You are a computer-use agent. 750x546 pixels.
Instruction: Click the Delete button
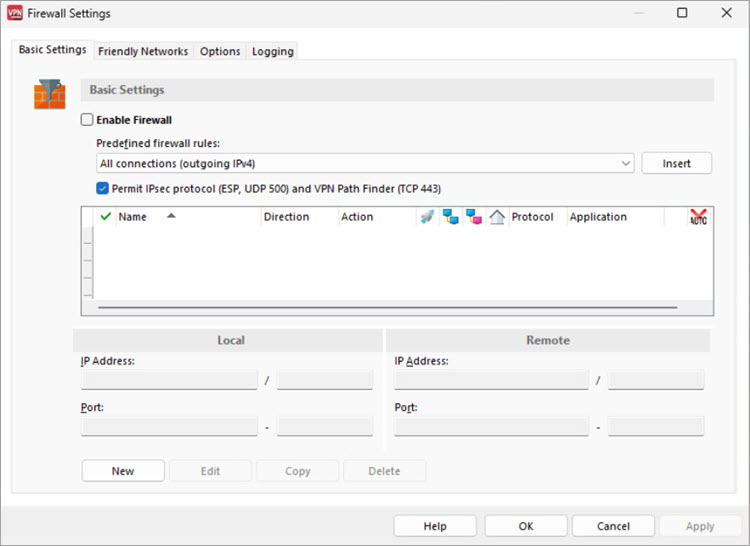pos(384,471)
